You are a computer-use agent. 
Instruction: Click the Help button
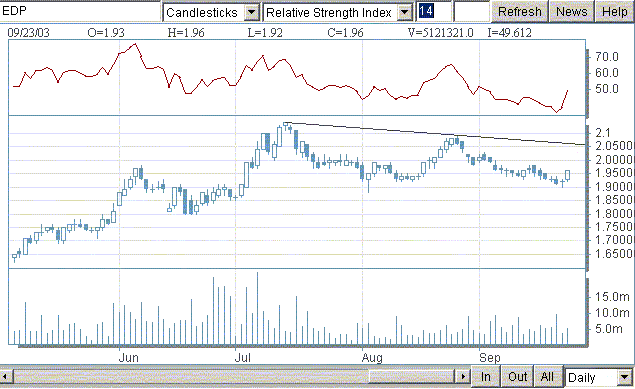[615, 11]
